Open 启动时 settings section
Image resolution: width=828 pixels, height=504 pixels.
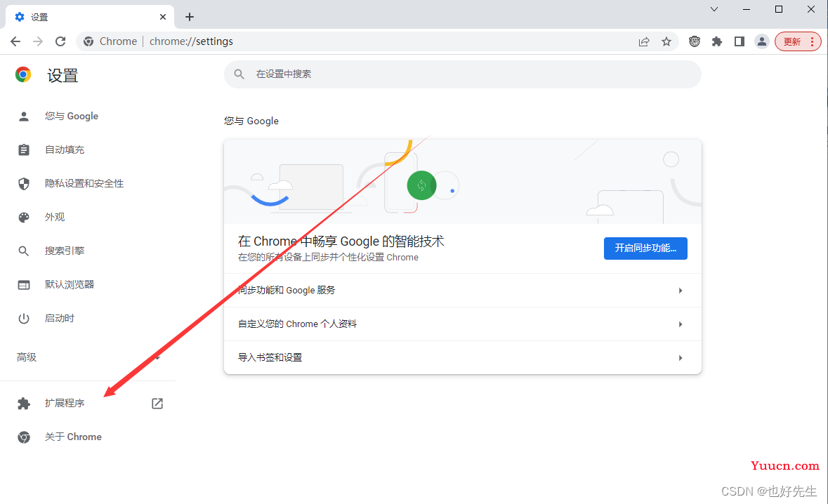[x=59, y=319]
